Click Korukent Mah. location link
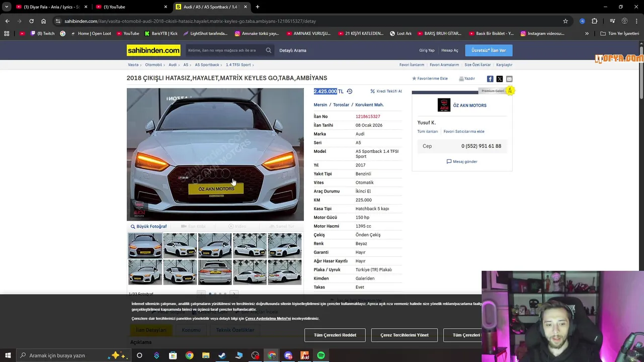 pyautogui.click(x=369, y=105)
